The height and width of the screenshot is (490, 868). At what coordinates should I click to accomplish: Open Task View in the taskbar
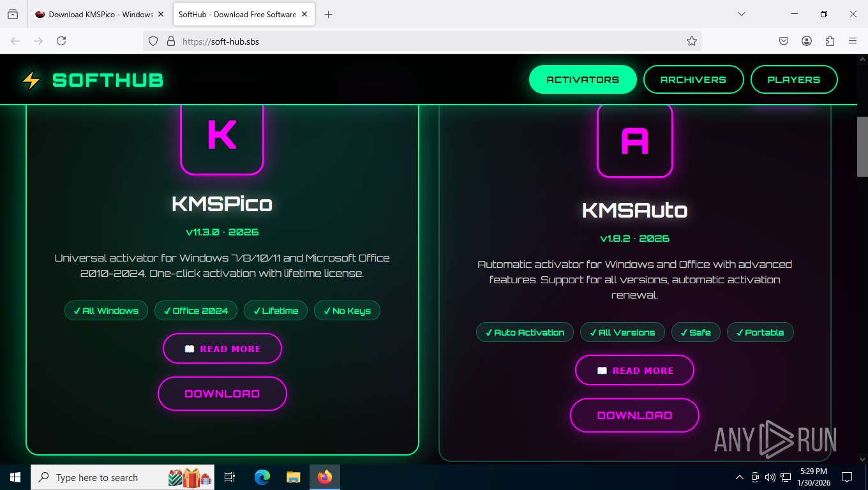point(230,477)
